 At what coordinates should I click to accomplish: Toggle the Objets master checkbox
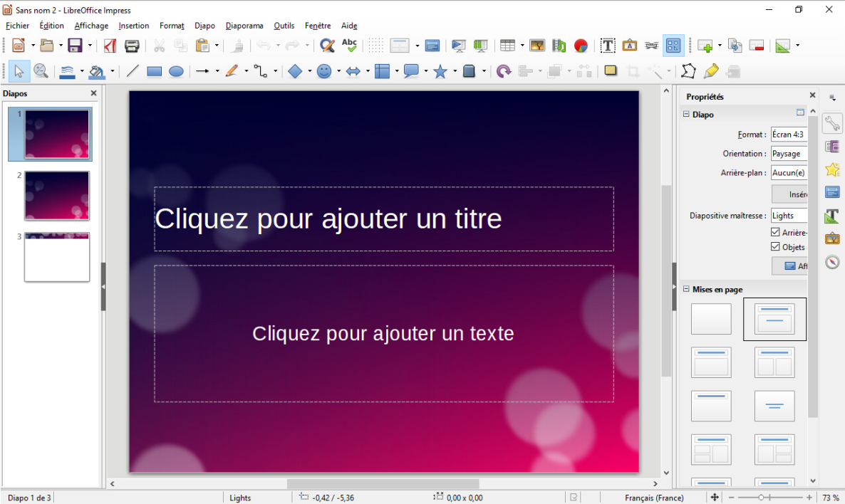click(776, 247)
